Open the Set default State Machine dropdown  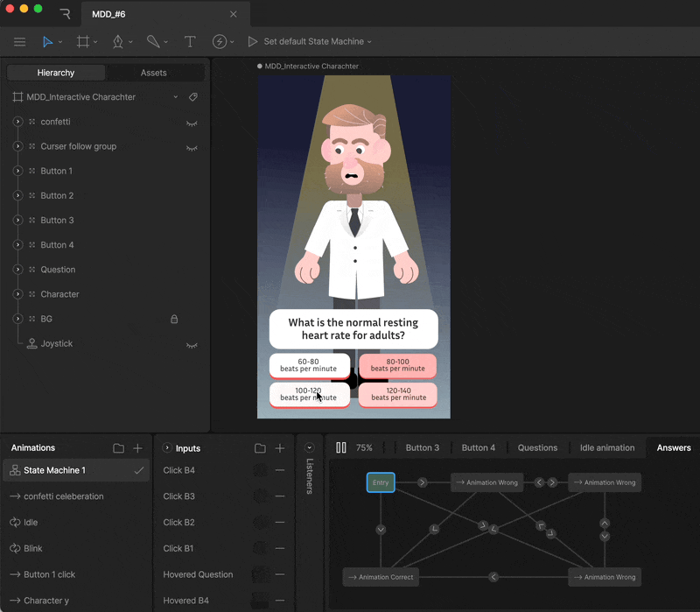[318, 42]
